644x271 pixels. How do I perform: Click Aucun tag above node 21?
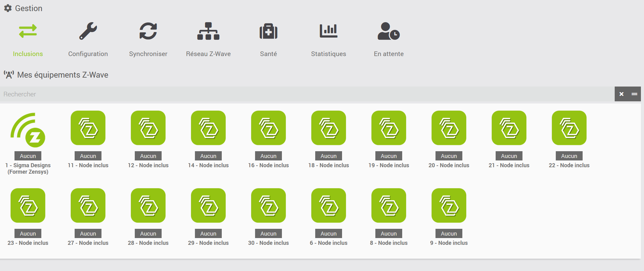point(509,156)
